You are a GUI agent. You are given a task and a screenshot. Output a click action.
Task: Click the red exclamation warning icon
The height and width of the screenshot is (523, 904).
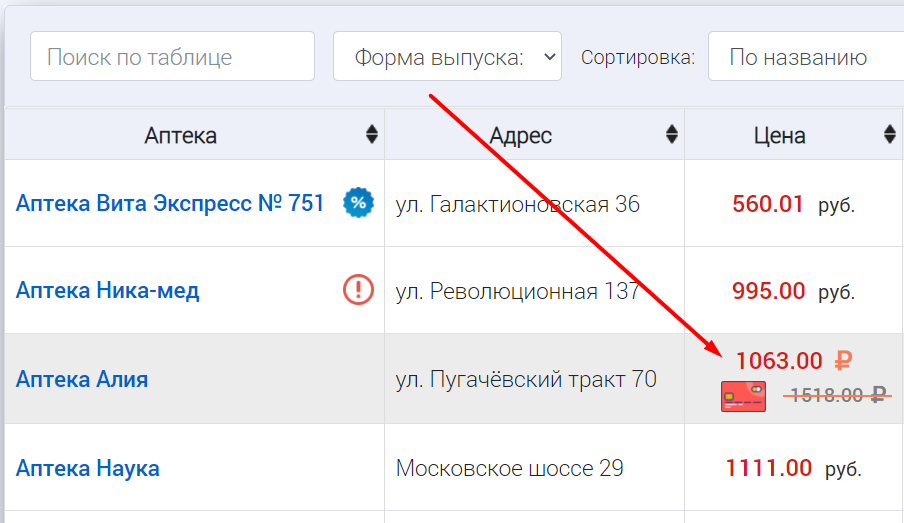click(358, 290)
